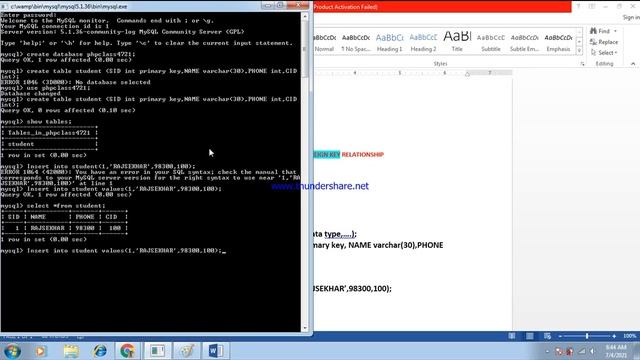
Task: Switch to Word via the taskbar icon
Action: pyautogui.click(x=215, y=351)
